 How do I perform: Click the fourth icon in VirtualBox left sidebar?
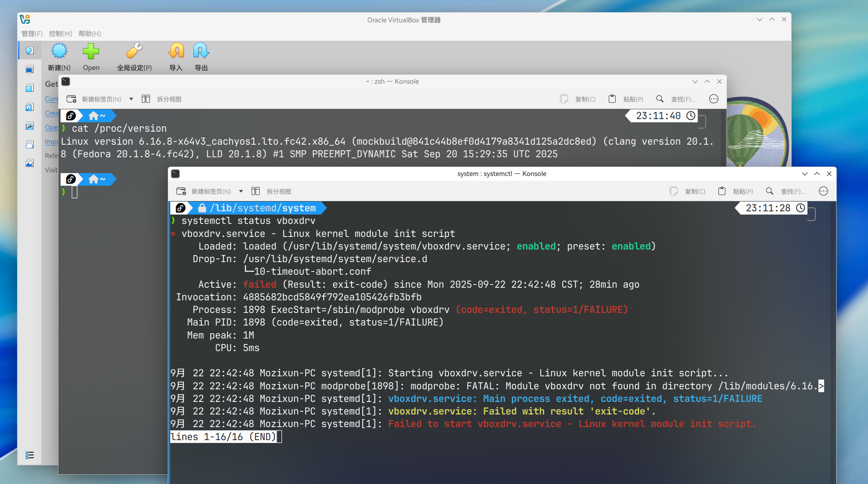tap(29, 107)
